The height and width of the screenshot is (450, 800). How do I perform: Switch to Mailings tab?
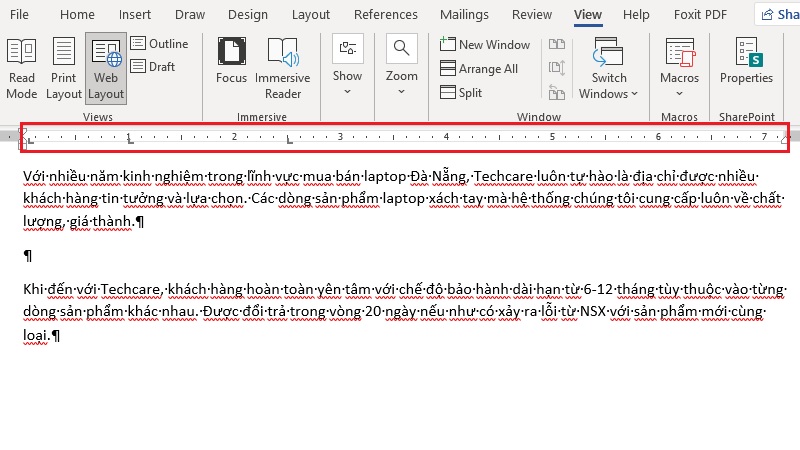click(x=464, y=14)
